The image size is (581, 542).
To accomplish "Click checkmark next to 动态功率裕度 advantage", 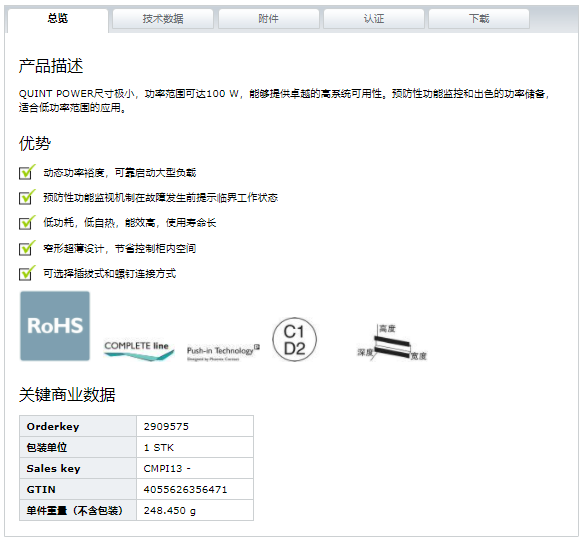I will point(27,172).
